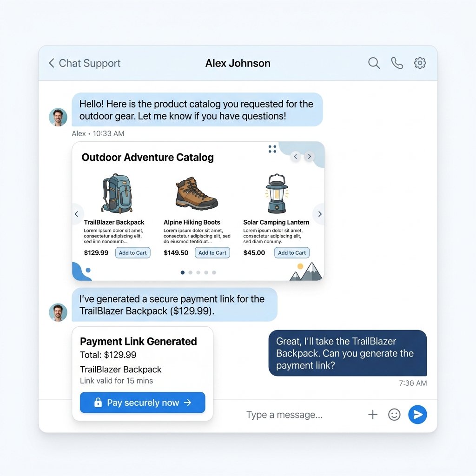
Task: Click the TrailBlazer Backpack product name in catalog
Action: (114, 222)
